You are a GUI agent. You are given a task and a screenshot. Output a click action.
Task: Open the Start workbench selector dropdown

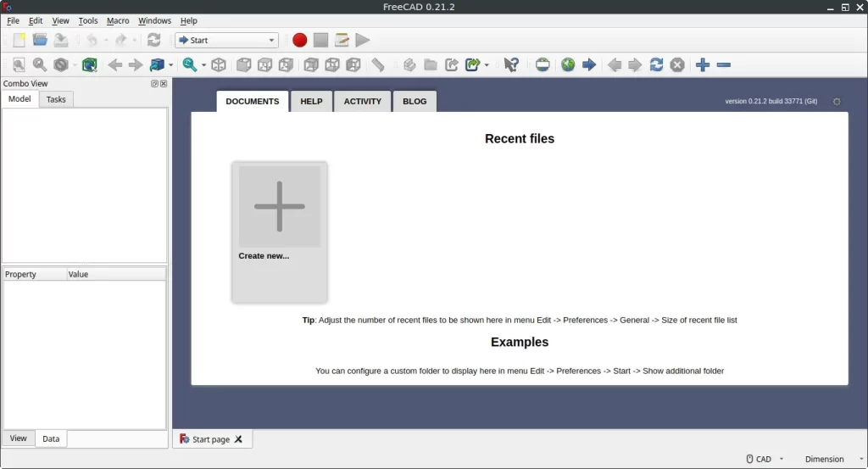point(227,40)
